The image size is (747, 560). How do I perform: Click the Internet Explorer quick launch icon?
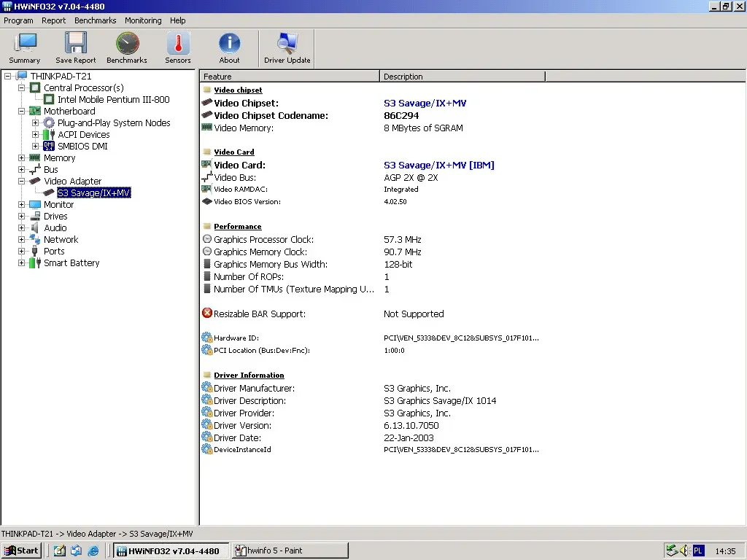point(93,551)
